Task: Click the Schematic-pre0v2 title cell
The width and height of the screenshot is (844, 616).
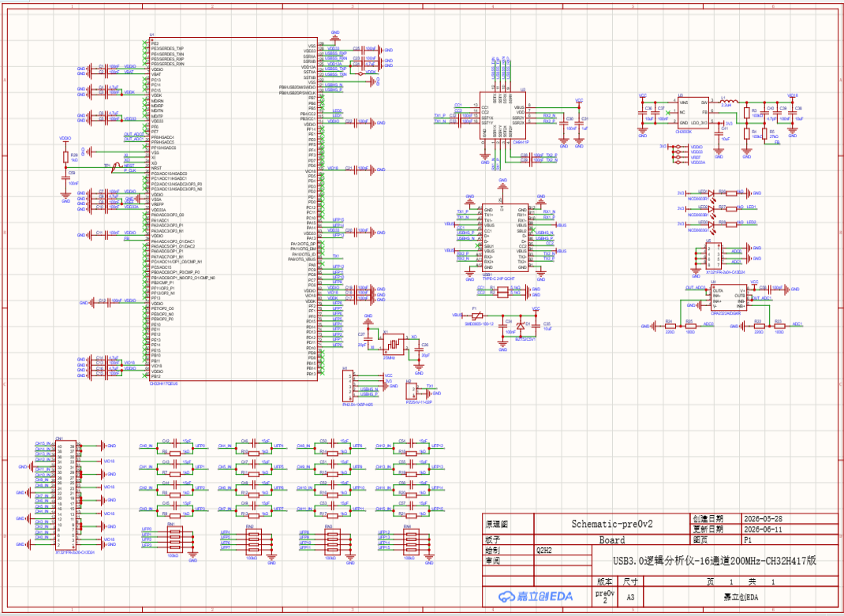Action: point(611,524)
